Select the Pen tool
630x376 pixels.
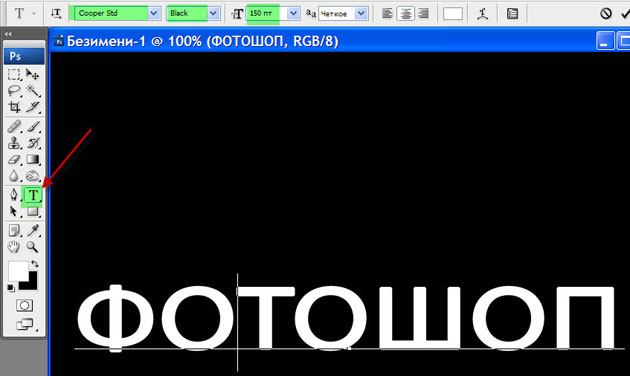[x=14, y=195]
